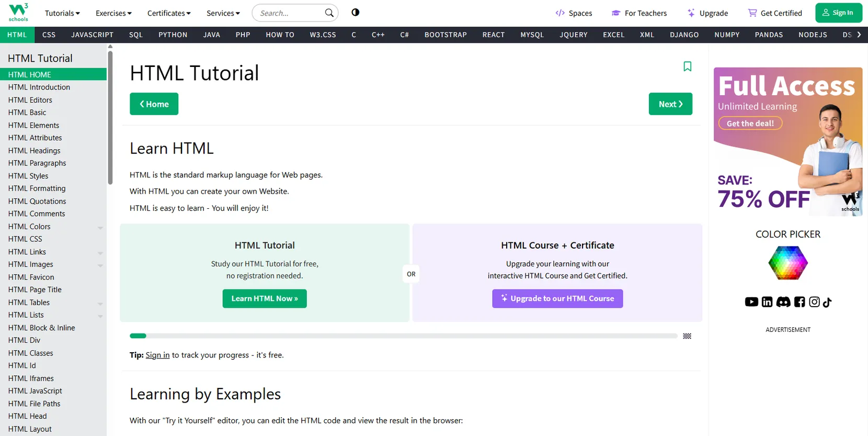This screenshot has width=868, height=436.
Task: Click the search magnifier icon
Action: (x=329, y=13)
